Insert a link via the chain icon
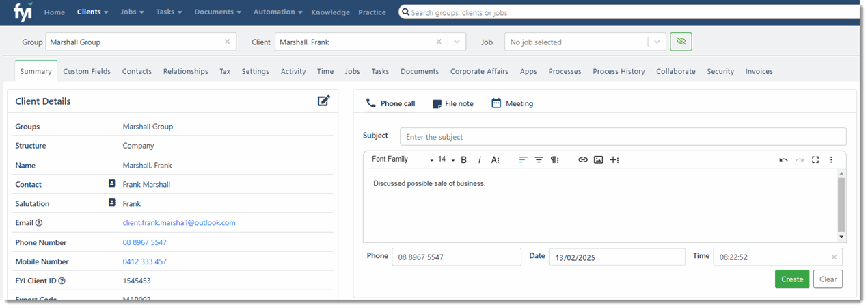This screenshot has width=868, height=308. [583, 159]
